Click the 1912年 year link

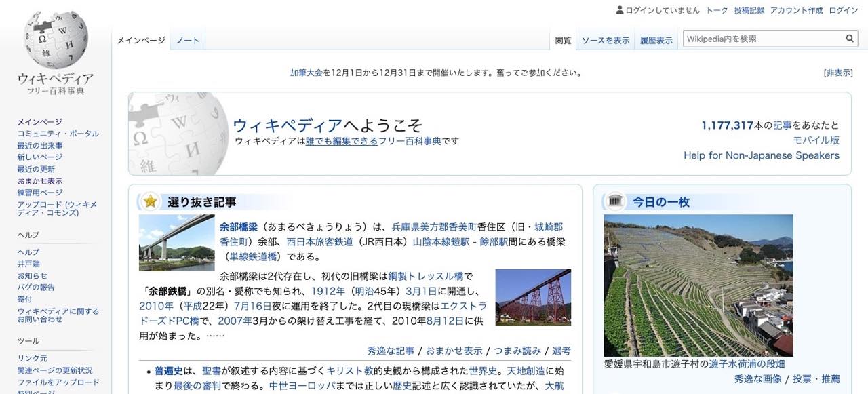coord(327,291)
